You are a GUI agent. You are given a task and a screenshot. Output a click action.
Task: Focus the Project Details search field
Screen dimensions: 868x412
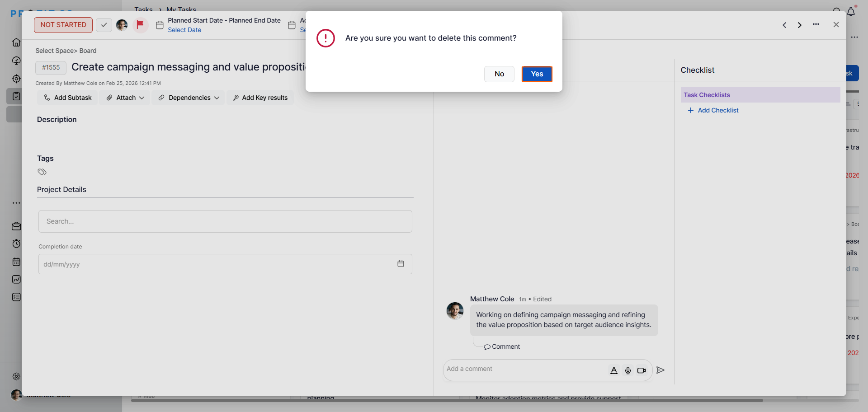click(225, 221)
